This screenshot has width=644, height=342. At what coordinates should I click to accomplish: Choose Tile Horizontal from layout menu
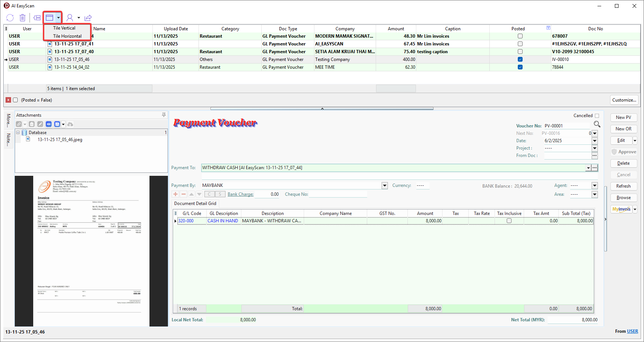coord(67,36)
